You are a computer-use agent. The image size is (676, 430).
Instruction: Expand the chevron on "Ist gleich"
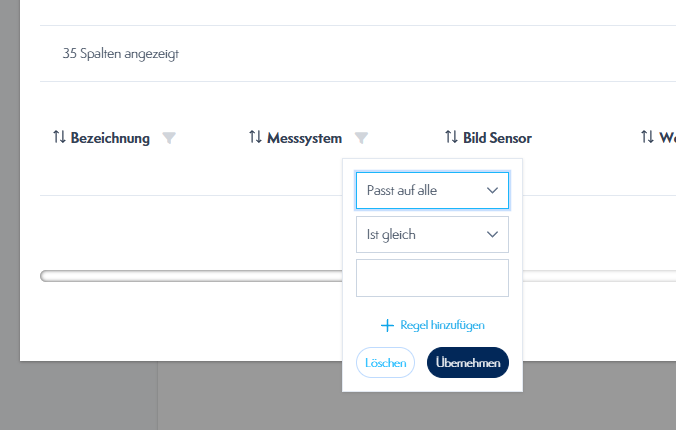492,235
